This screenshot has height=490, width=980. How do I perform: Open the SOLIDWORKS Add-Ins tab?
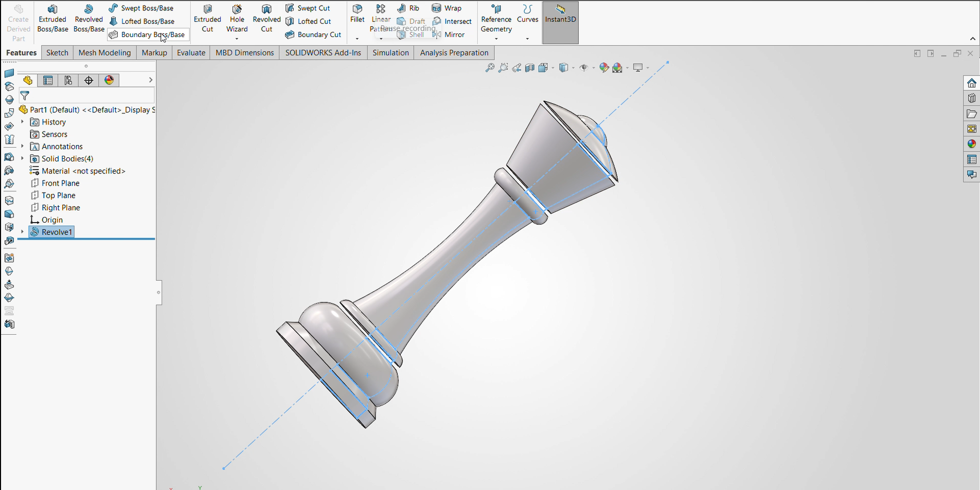[323, 52]
